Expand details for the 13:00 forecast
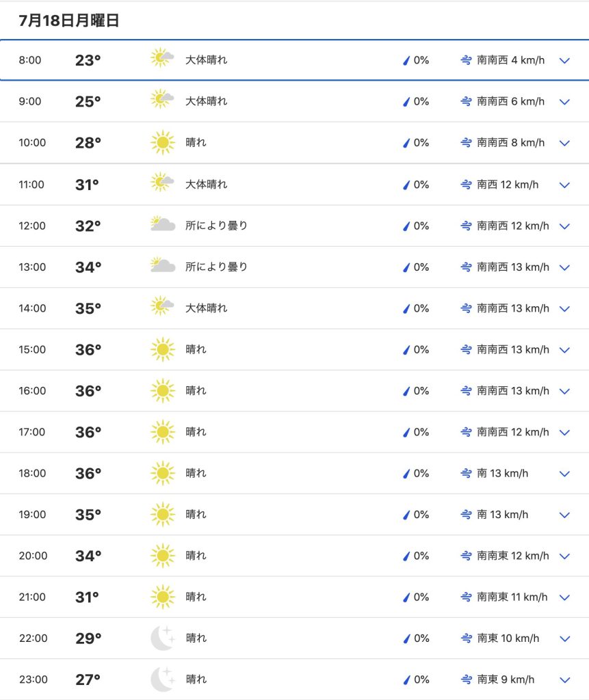The height and width of the screenshot is (700, 589). (x=564, y=267)
